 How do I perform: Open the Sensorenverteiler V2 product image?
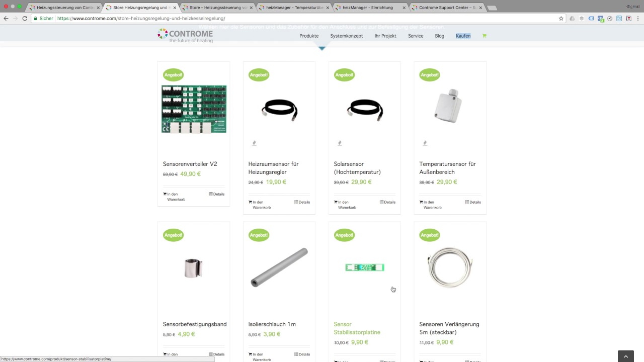[194, 109]
